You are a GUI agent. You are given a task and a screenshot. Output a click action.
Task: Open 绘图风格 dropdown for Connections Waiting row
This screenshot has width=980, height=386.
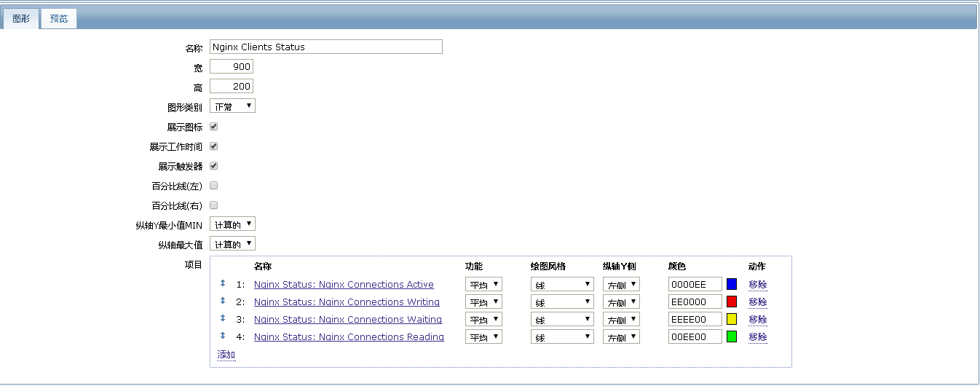click(x=562, y=319)
